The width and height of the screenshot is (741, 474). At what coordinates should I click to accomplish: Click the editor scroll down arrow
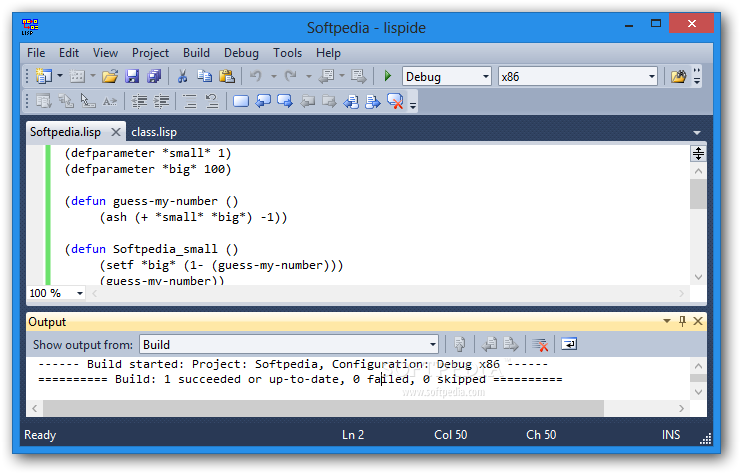click(698, 277)
